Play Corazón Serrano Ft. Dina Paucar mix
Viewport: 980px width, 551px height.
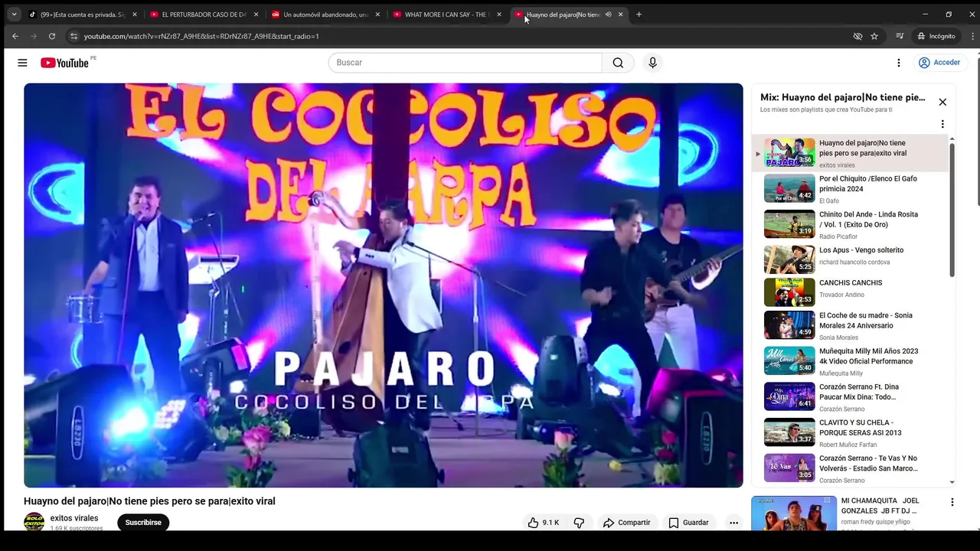coord(850,396)
